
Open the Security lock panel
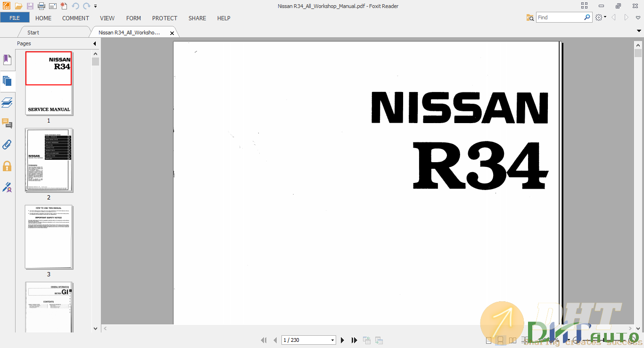(7, 166)
